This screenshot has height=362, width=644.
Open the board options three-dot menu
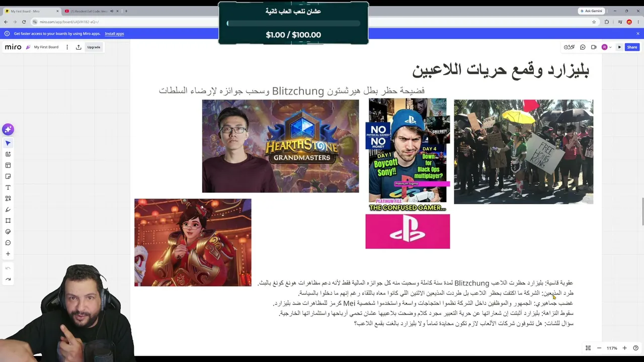pyautogui.click(x=67, y=47)
